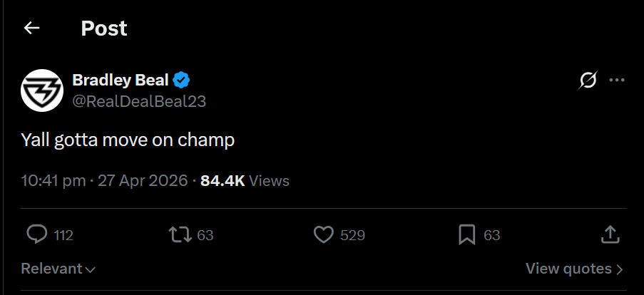The width and height of the screenshot is (644, 295).
Task: Click the Bradley Beal display name
Action: click(121, 80)
